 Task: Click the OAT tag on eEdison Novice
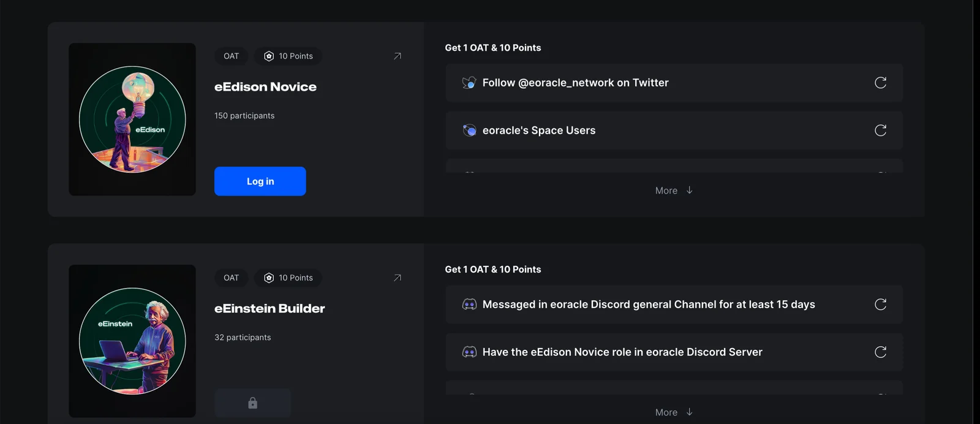[x=232, y=56]
